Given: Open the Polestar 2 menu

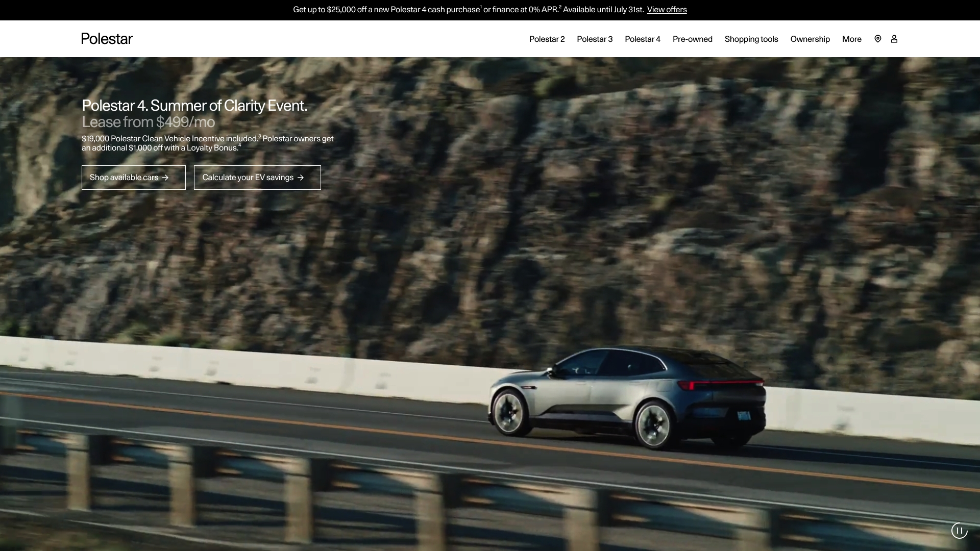Looking at the screenshot, I should (547, 39).
